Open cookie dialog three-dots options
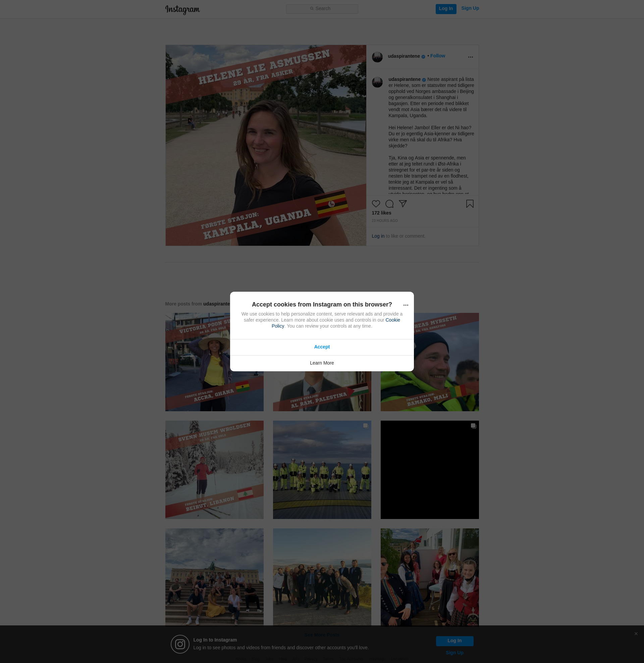The image size is (644, 663). click(406, 305)
